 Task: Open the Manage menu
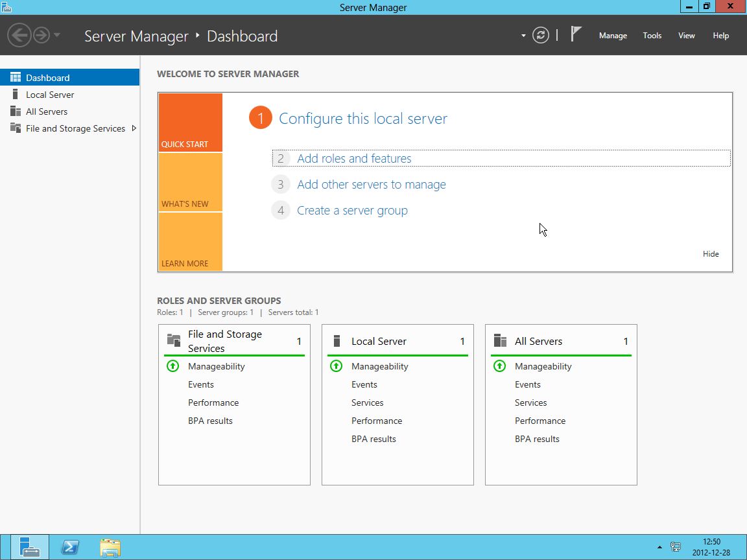tap(613, 36)
